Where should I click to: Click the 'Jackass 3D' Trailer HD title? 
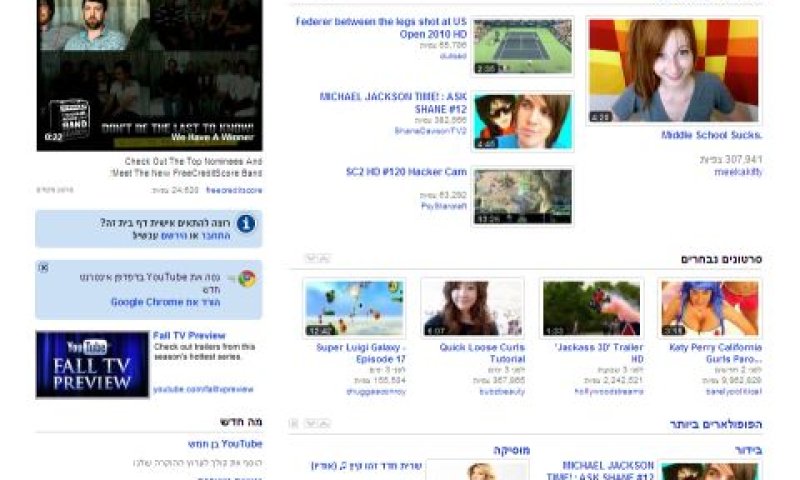pos(599,353)
